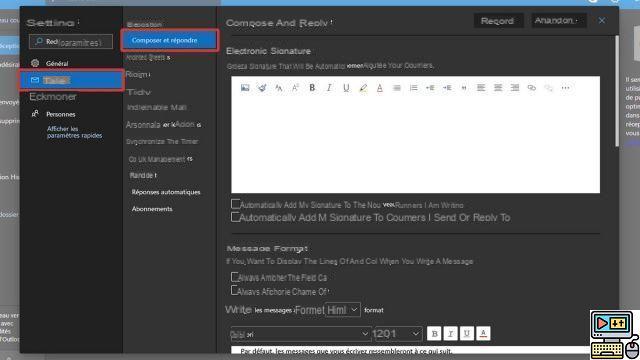This screenshot has width=640, height=360.
Task: Select Composer et répondre menu item
Action: [x=169, y=40]
